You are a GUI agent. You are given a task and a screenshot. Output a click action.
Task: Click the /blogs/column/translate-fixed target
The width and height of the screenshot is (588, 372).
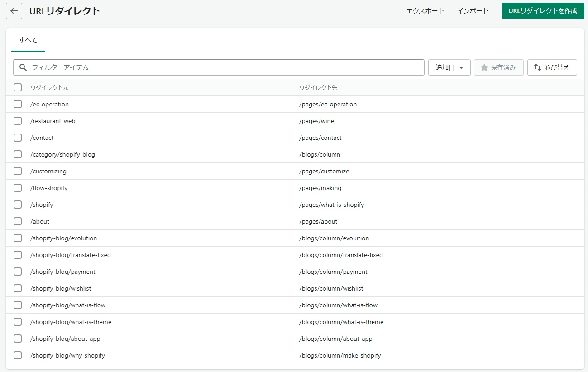click(341, 255)
